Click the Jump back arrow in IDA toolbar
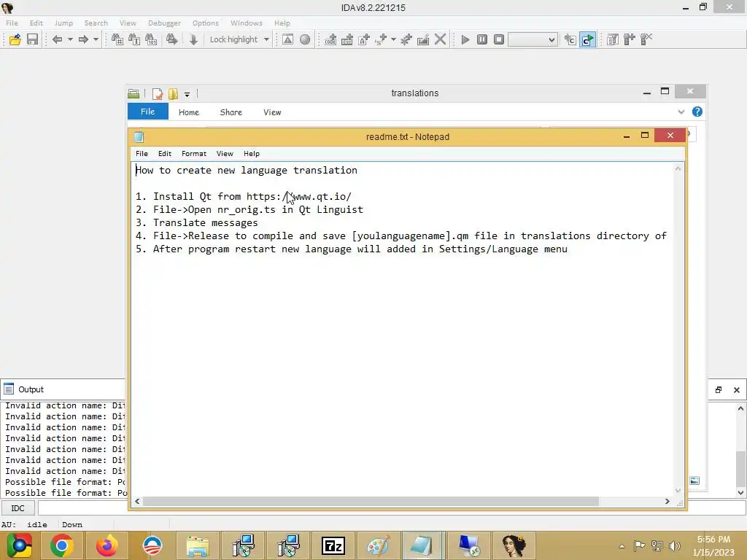Screen dimensions: 747x560 tap(57, 39)
